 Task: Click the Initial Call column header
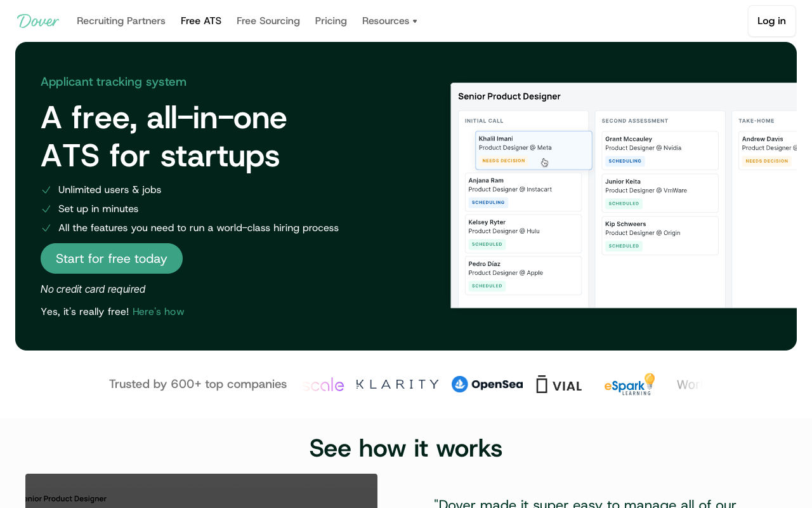484,121
